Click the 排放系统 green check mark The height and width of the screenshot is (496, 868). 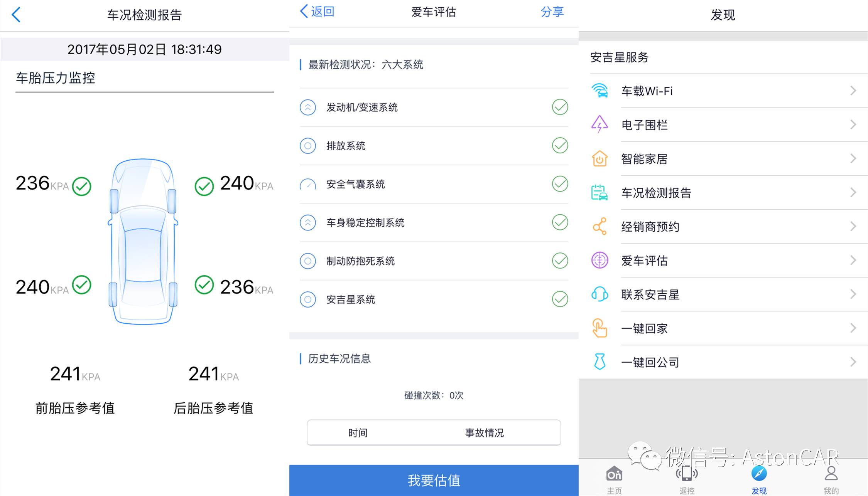point(560,145)
